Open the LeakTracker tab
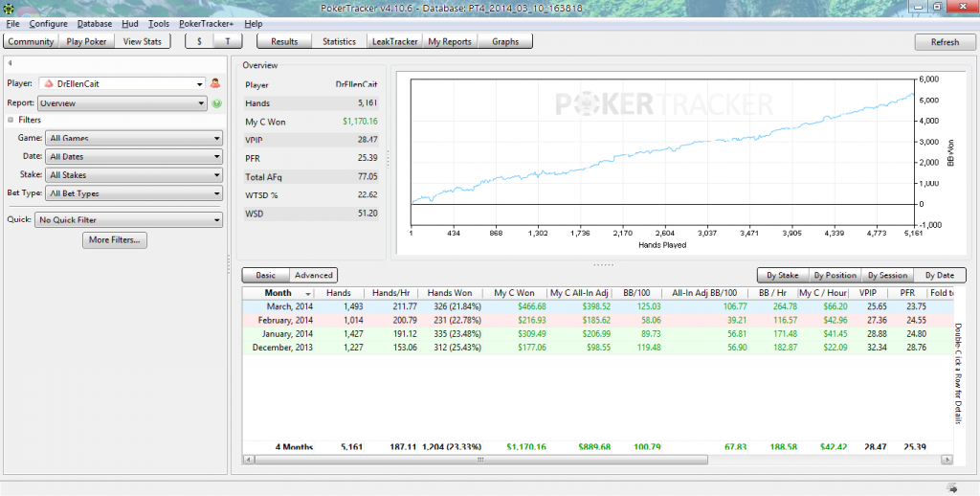Screen dimensions: 980x496 tap(394, 42)
